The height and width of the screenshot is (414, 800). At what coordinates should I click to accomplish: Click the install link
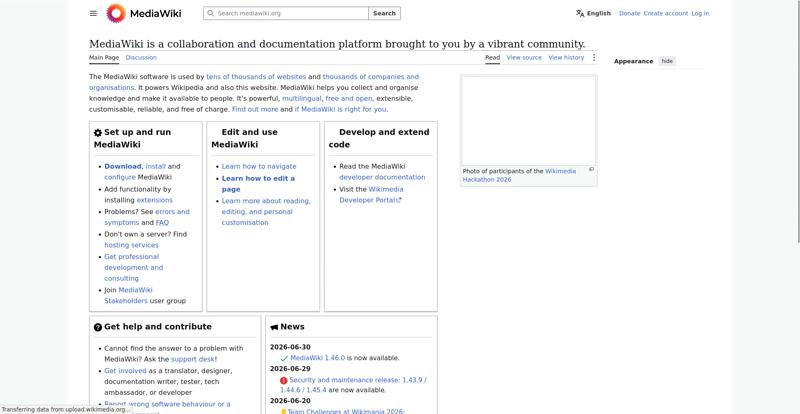[x=156, y=166]
